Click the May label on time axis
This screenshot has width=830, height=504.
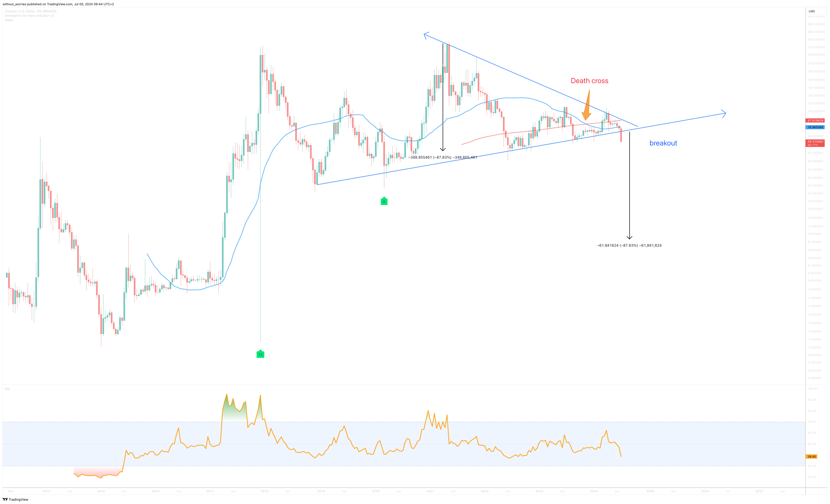tap(11, 491)
